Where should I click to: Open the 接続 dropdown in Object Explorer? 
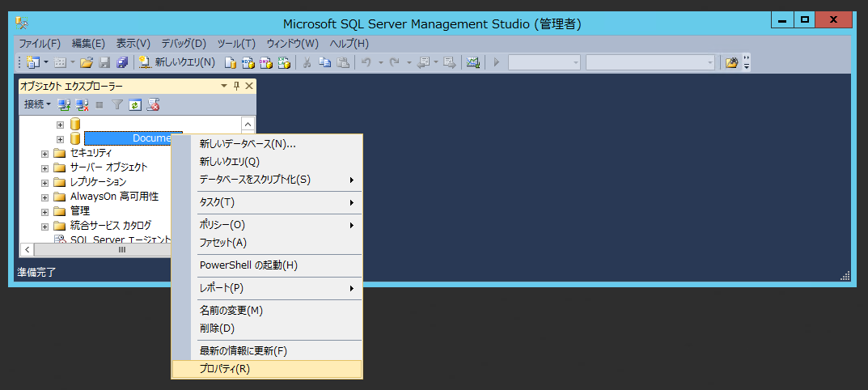coord(37,104)
